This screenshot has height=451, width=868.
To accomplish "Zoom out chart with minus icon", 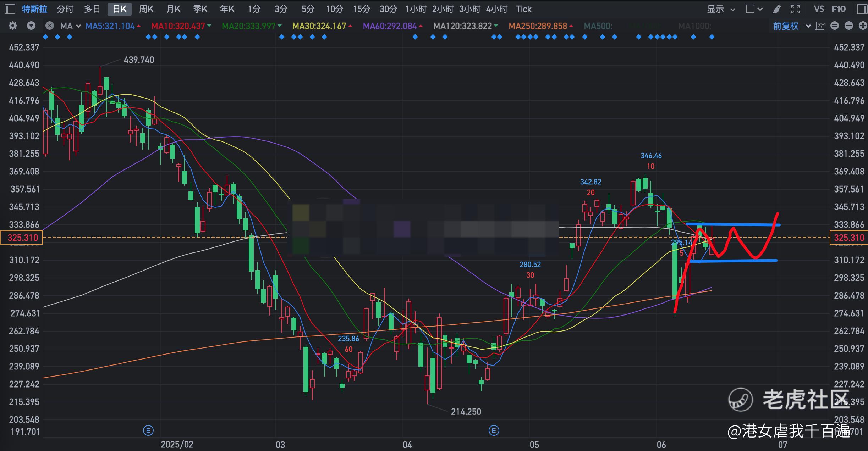I will (x=848, y=26).
